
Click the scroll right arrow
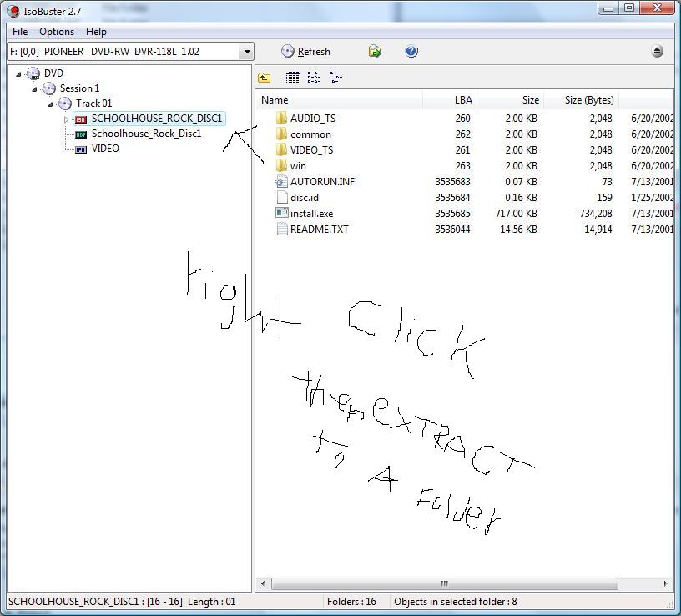click(665, 583)
